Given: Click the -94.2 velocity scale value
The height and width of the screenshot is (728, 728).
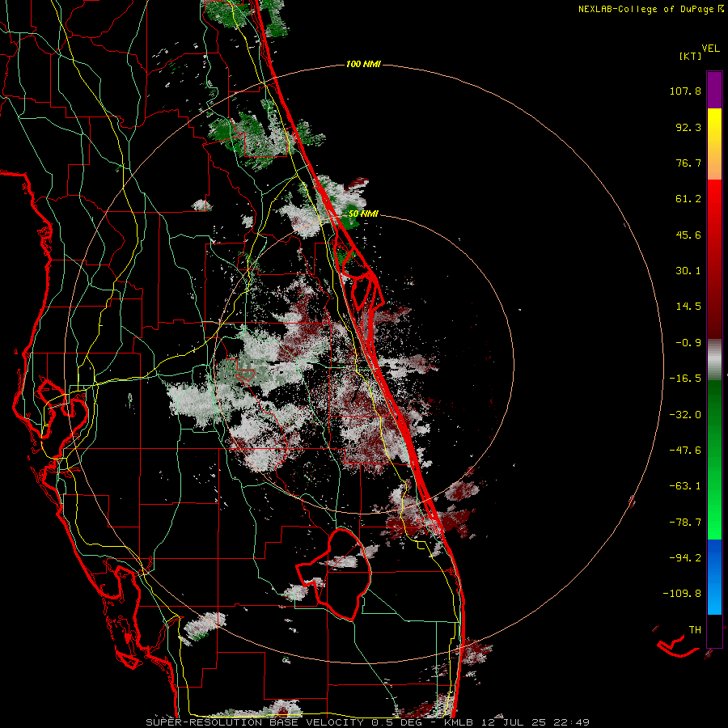Looking at the screenshot, I should click(685, 557).
